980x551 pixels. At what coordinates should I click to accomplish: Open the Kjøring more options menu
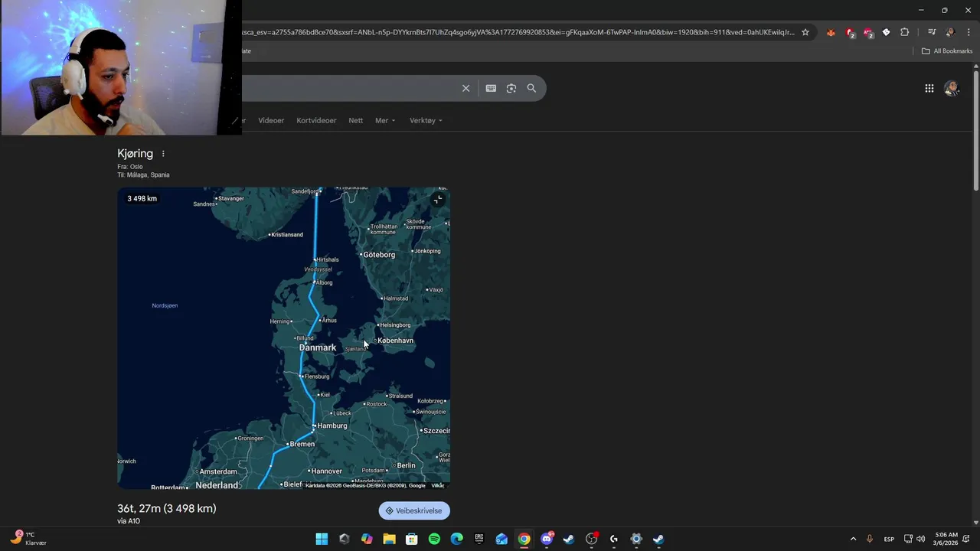pyautogui.click(x=163, y=154)
